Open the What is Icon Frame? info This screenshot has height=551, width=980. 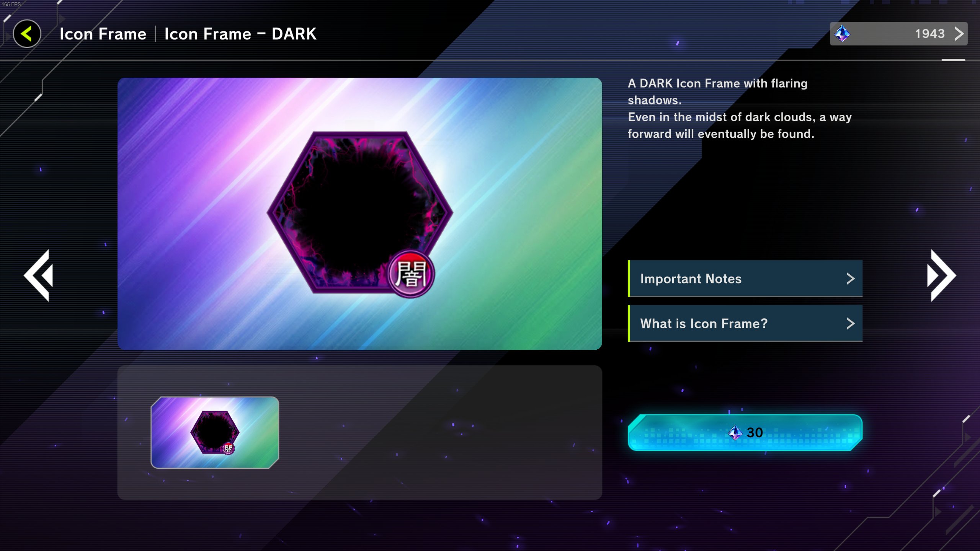745,324
